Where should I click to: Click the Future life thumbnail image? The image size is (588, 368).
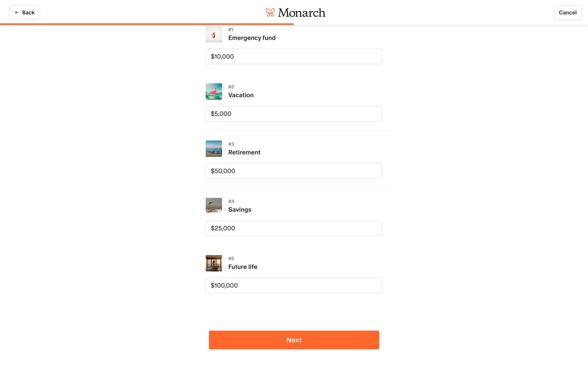(x=214, y=263)
